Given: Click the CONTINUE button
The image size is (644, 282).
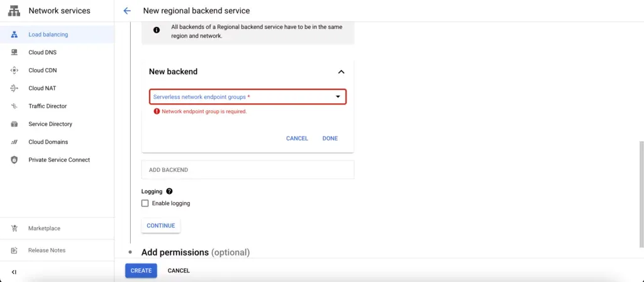Looking at the screenshot, I should (161, 225).
